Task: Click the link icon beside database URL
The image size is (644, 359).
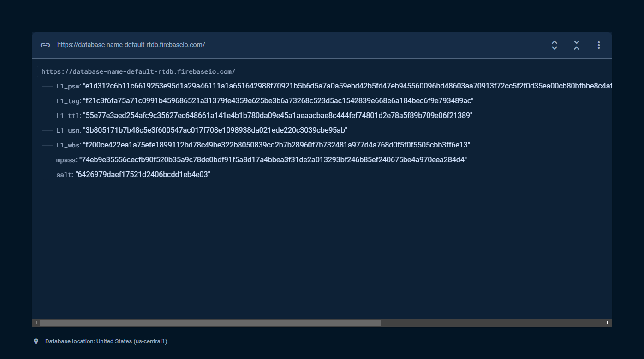Action: (x=45, y=45)
